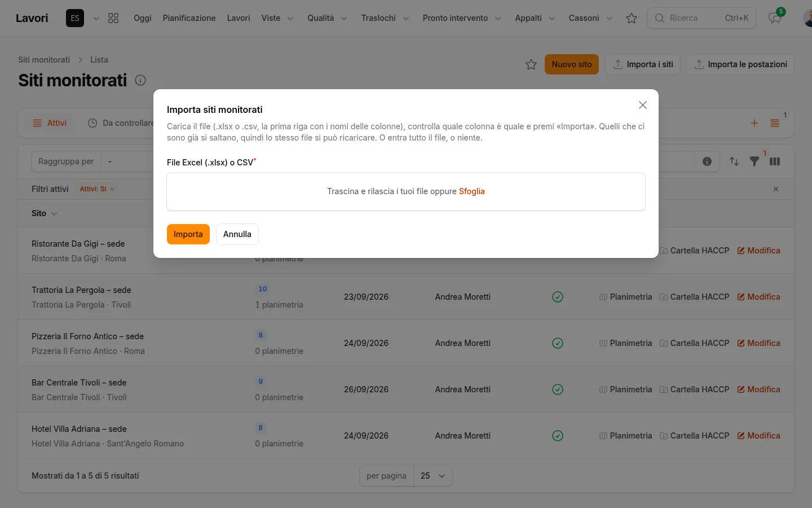Click Importa i siti button

coord(643,64)
